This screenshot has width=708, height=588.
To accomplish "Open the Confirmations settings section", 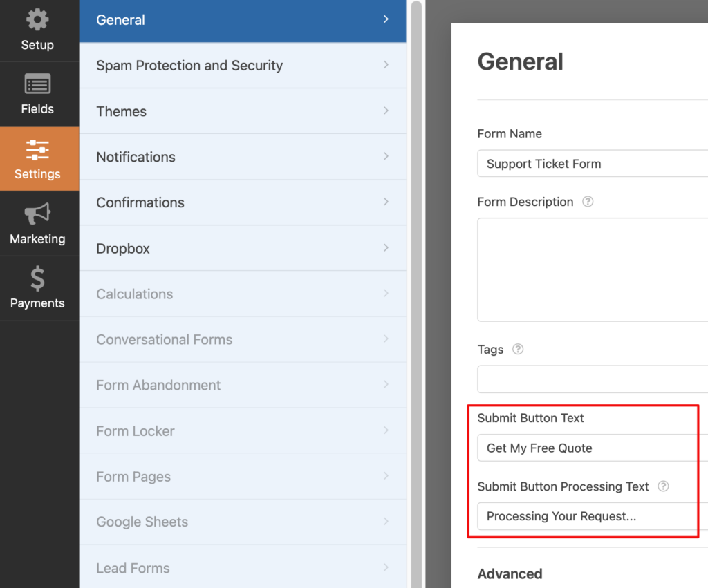I will point(243,202).
